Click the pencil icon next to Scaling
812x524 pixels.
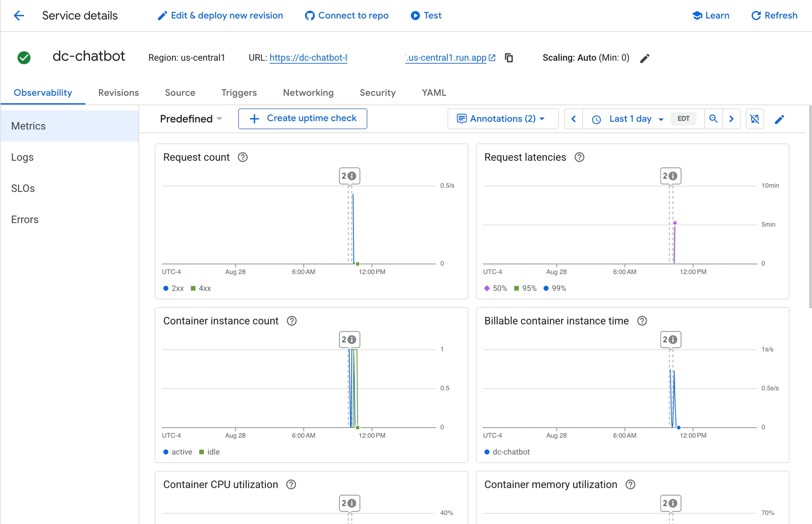pos(645,58)
